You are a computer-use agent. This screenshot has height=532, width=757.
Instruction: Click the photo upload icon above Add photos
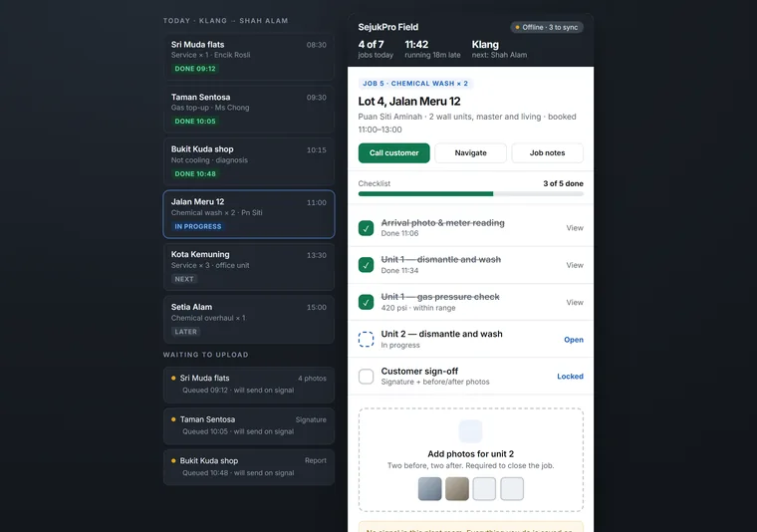471,431
